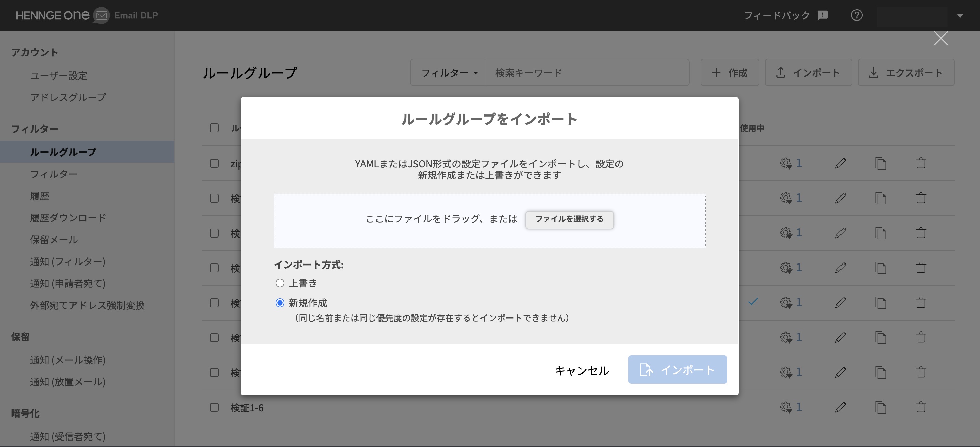Click the feedback speech bubble icon

[x=822, y=16]
